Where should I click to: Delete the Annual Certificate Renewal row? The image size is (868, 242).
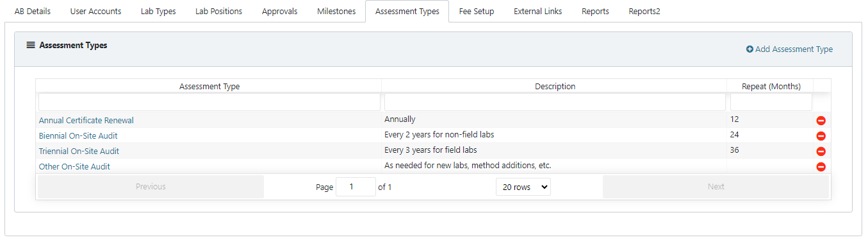point(821,120)
